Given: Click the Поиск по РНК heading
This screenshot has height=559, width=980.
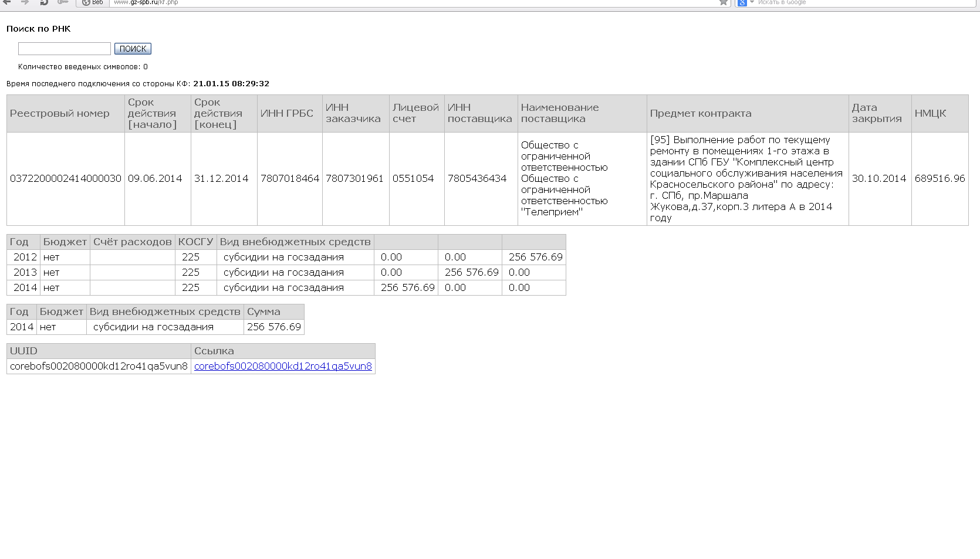Looking at the screenshot, I should click(x=38, y=29).
